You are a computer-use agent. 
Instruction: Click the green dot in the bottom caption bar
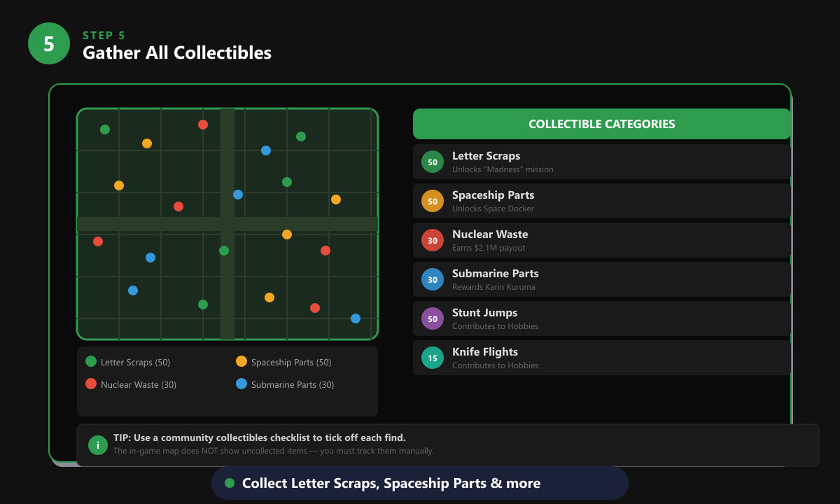230,483
